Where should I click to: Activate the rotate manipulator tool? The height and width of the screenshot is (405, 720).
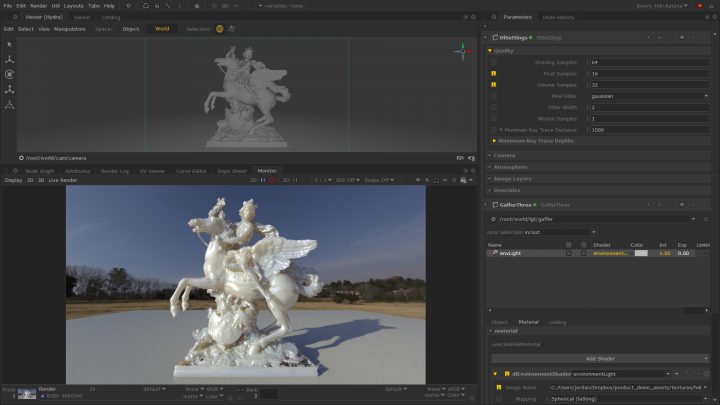pos(9,74)
